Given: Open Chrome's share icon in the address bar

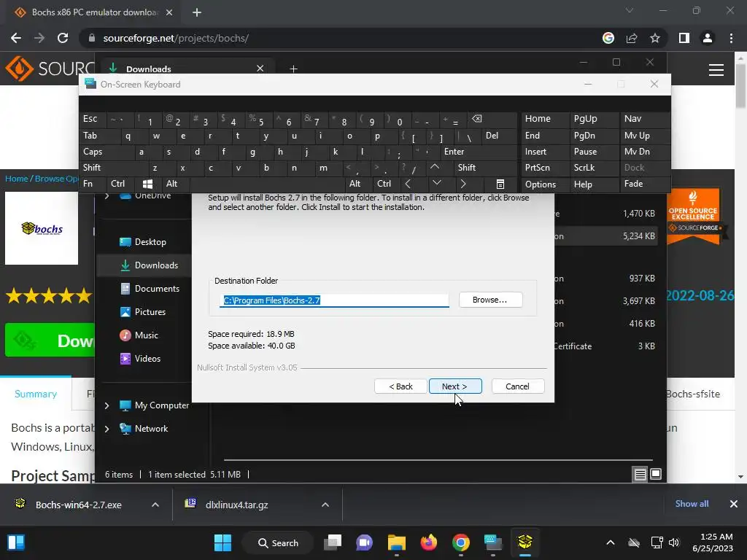Looking at the screenshot, I should pyautogui.click(x=632, y=38).
